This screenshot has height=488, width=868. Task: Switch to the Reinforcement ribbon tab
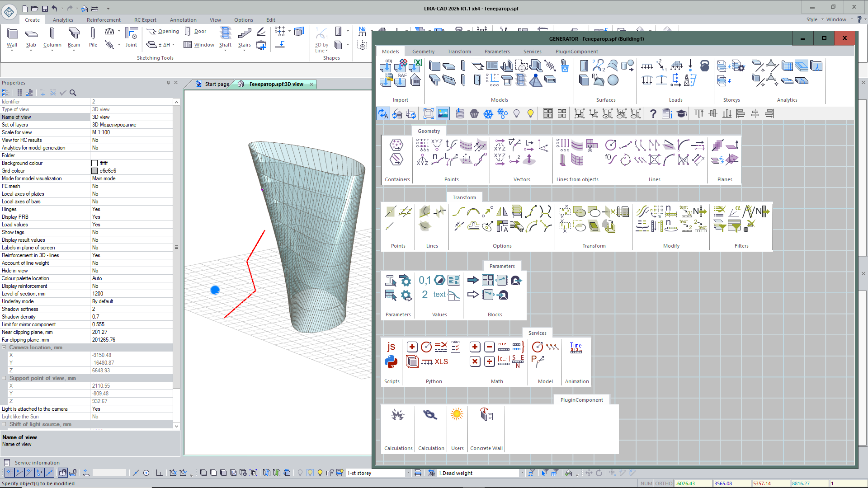click(104, 20)
